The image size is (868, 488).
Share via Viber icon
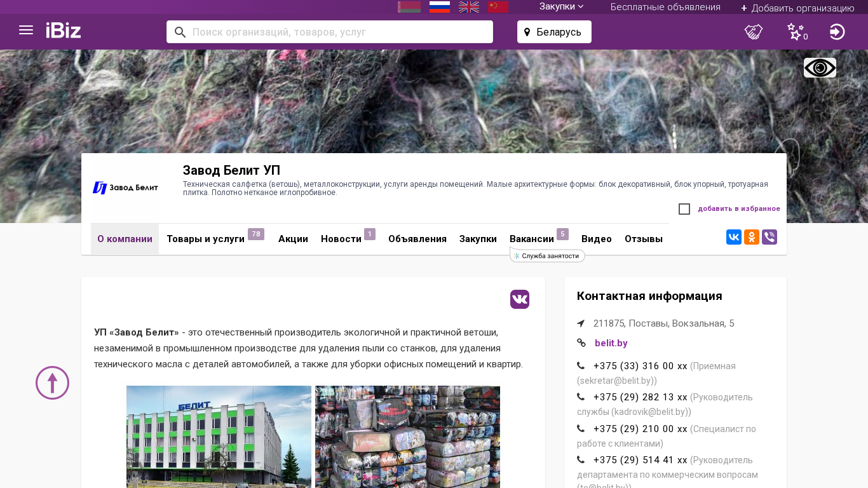[x=770, y=237]
